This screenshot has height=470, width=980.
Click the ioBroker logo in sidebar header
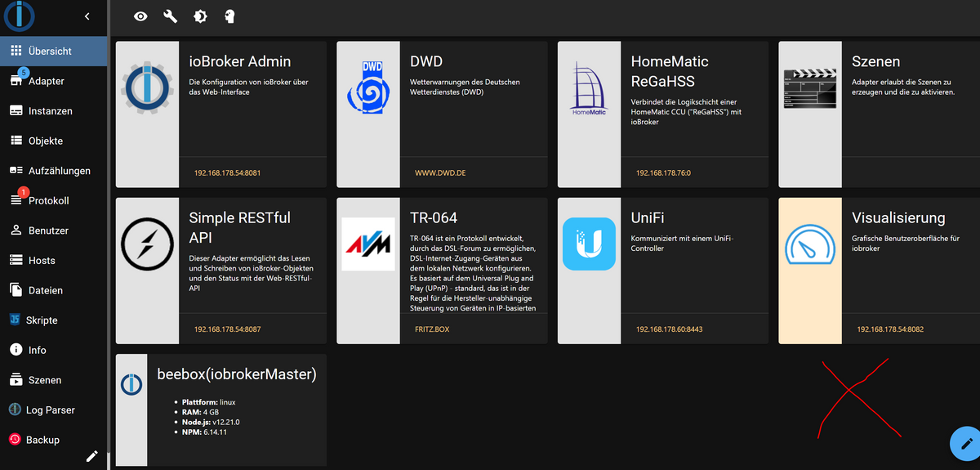coord(19,16)
